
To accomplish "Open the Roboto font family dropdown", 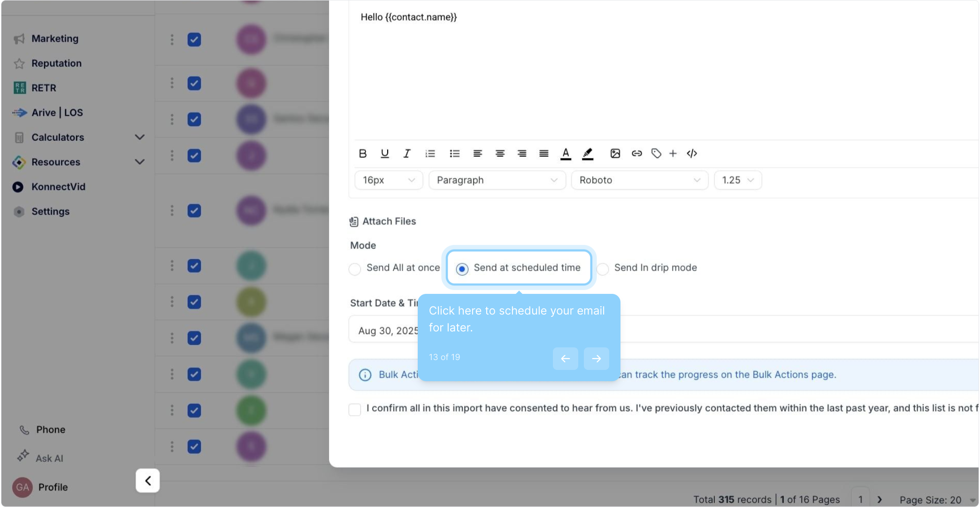I will coord(639,180).
